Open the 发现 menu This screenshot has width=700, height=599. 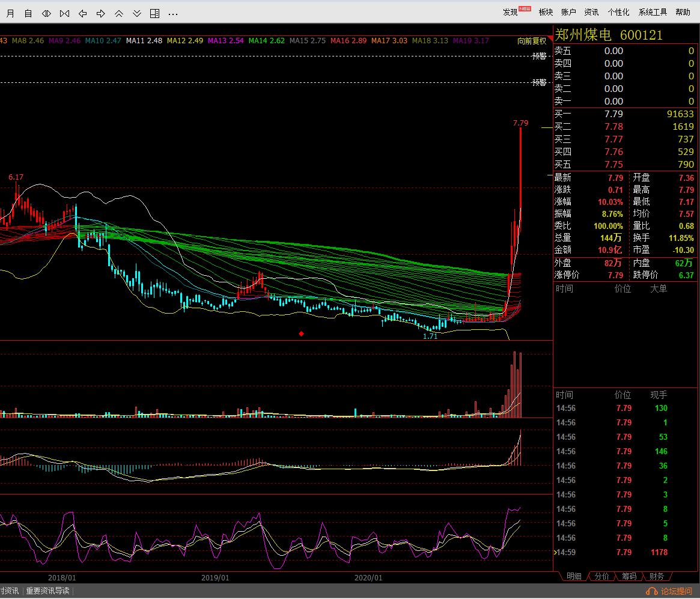[x=510, y=12]
